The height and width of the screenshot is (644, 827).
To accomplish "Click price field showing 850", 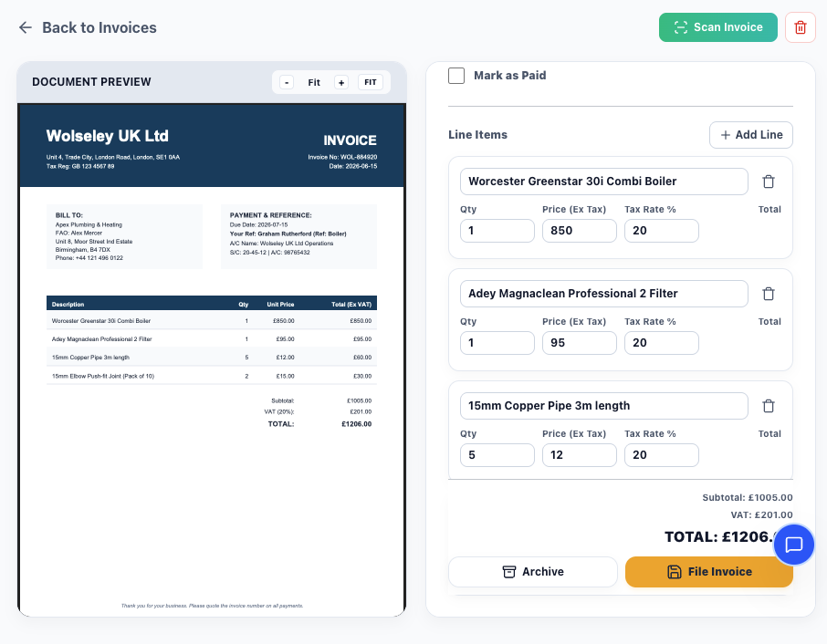I will click(579, 231).
